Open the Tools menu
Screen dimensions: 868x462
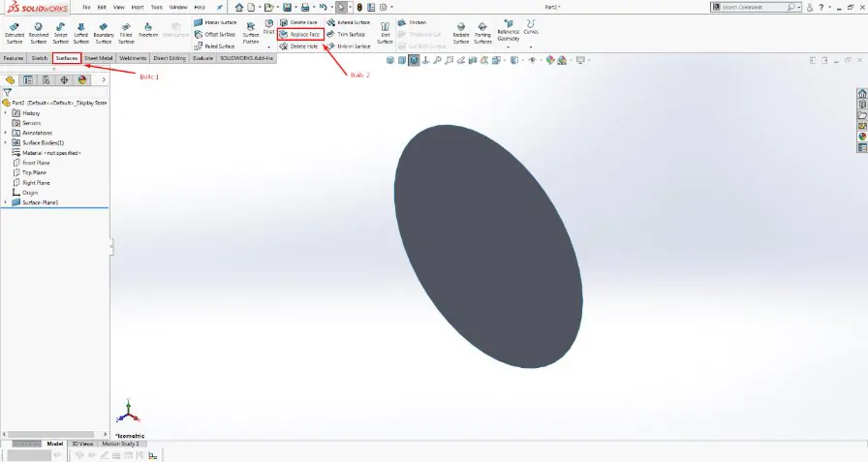coord(157,7)
